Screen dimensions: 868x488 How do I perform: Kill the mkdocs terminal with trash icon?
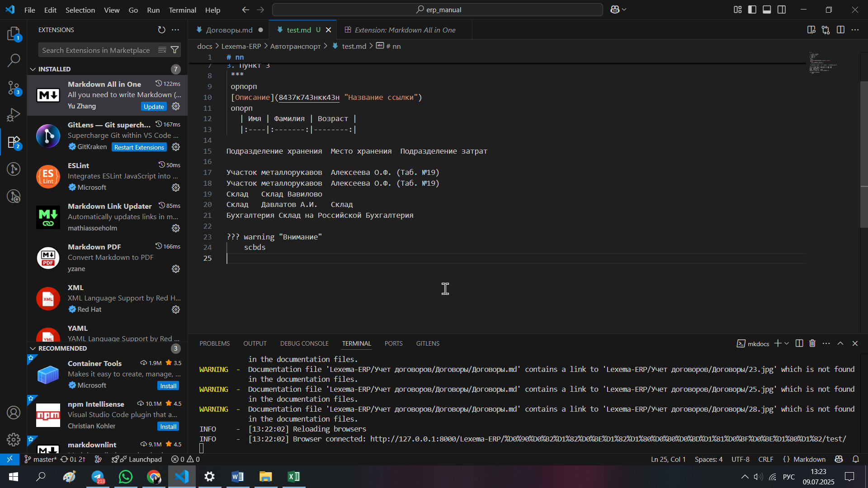click(x=812, y=343)
